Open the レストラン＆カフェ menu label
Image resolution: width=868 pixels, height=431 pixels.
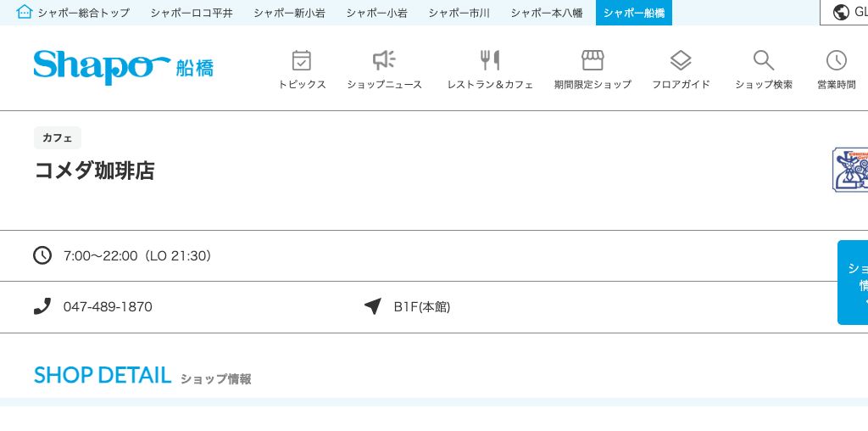[490, 85]
